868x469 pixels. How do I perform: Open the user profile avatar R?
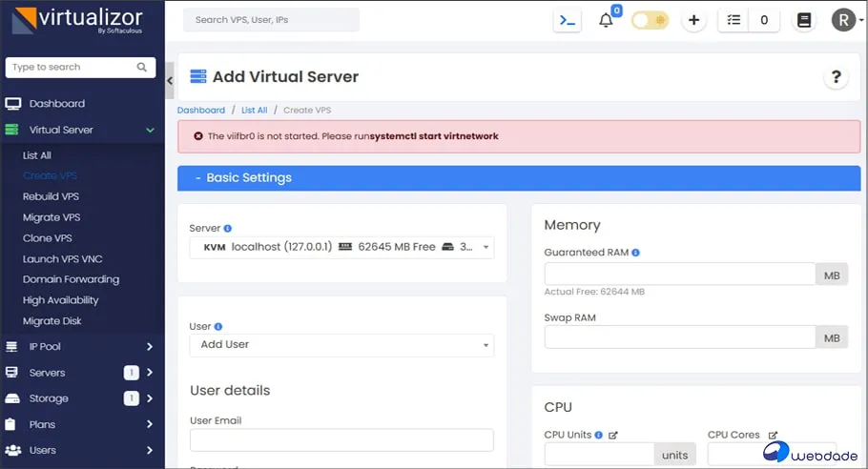point(842,20)
